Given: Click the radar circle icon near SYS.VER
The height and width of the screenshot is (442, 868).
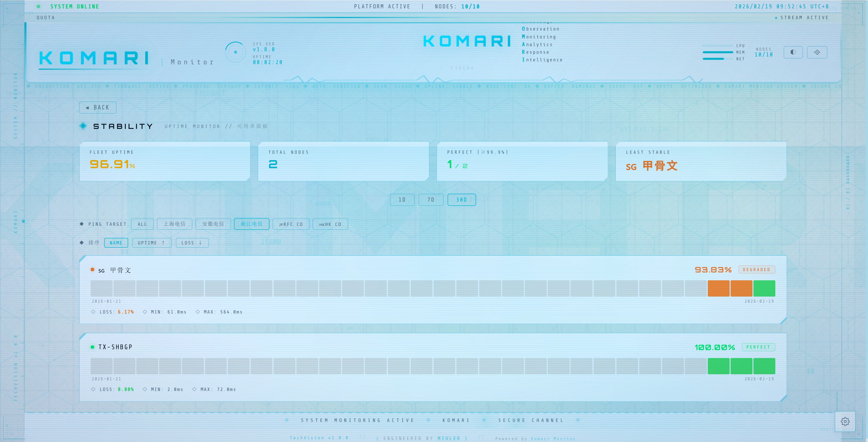Looking at the screenshot, I should 235,52.
